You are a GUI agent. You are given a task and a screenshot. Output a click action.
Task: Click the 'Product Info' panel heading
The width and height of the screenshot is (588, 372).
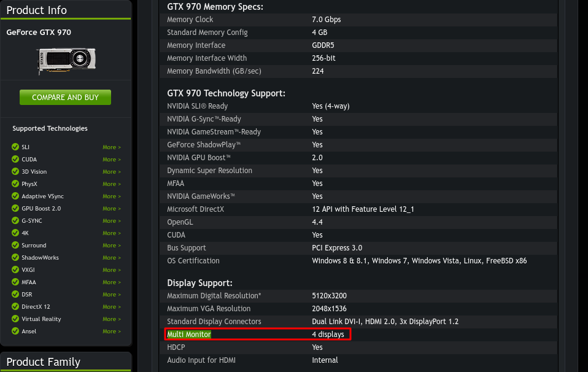[37, 10]
